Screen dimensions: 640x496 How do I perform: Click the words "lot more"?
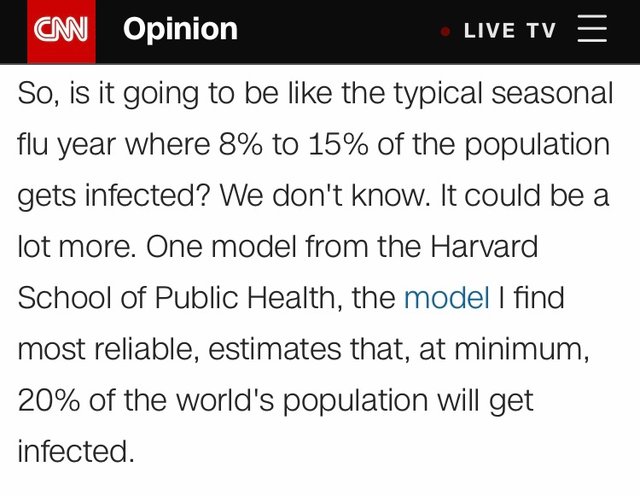(x=76, y=247)
